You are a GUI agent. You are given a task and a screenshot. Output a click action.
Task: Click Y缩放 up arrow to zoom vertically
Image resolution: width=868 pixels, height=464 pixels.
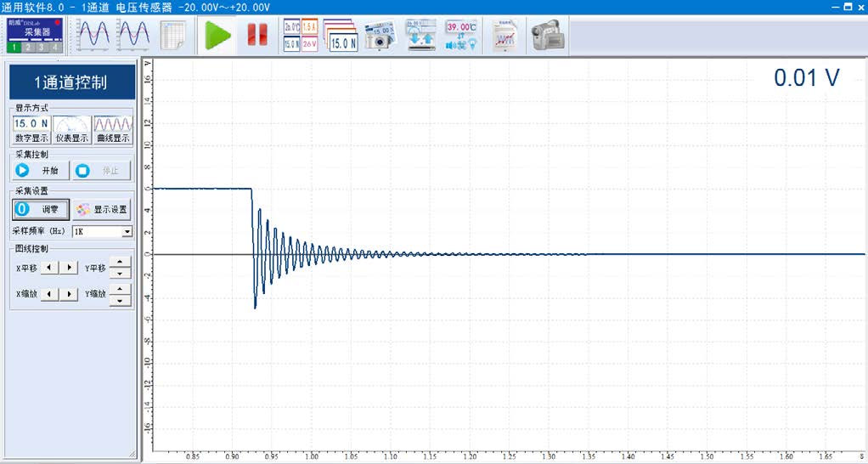click(120, 289)
